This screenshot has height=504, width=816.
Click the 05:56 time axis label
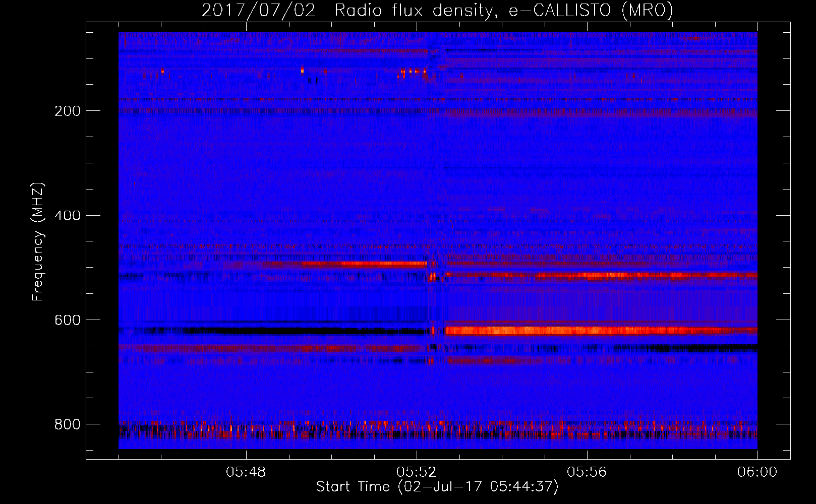587,472
